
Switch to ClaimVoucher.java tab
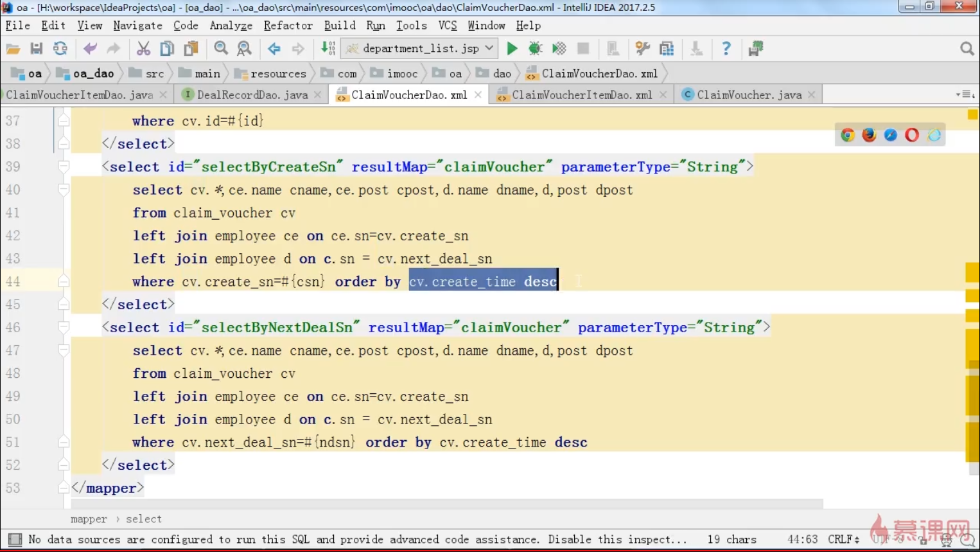tap(748, 95)
